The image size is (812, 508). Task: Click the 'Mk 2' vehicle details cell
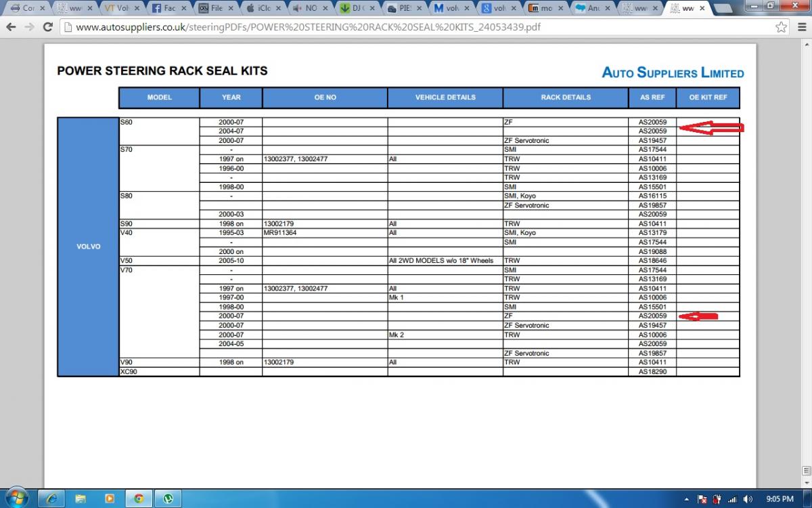click(445, 335)
